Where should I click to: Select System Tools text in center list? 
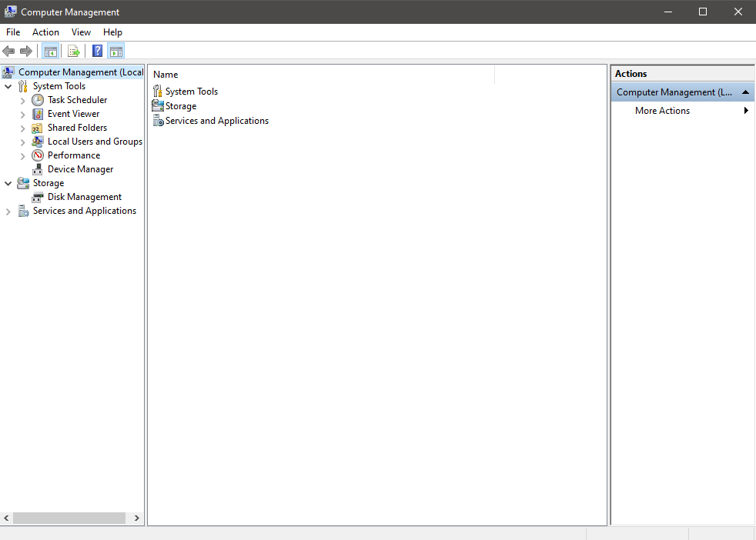coord(192,92)
